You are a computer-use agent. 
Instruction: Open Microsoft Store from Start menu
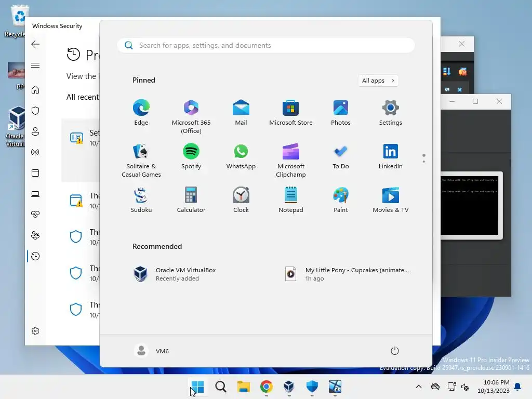point(291,113)
